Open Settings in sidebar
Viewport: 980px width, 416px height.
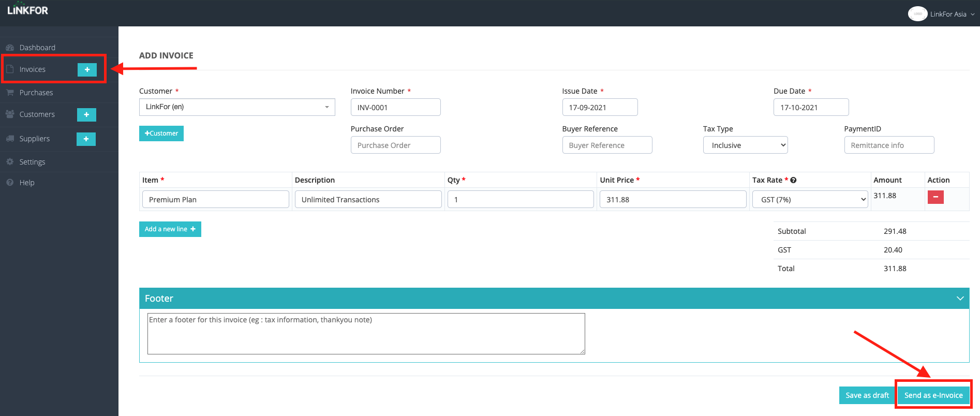click(x=32, y=162)
